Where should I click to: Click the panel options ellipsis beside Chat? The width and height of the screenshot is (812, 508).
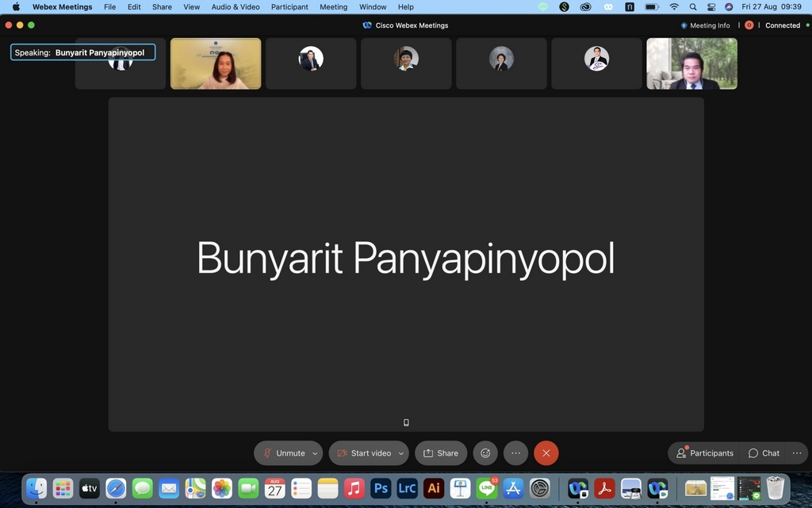pos(797,453)
